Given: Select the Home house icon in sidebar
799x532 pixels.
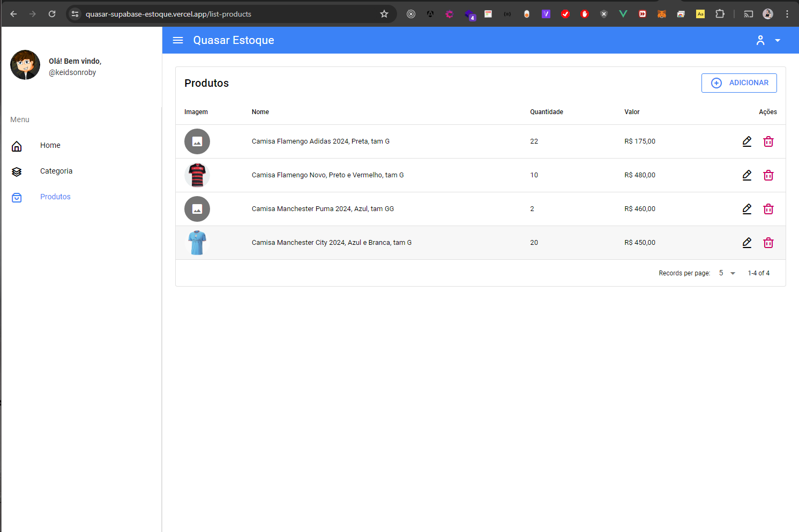Looking at the screenshot, I should coord(17,145).
